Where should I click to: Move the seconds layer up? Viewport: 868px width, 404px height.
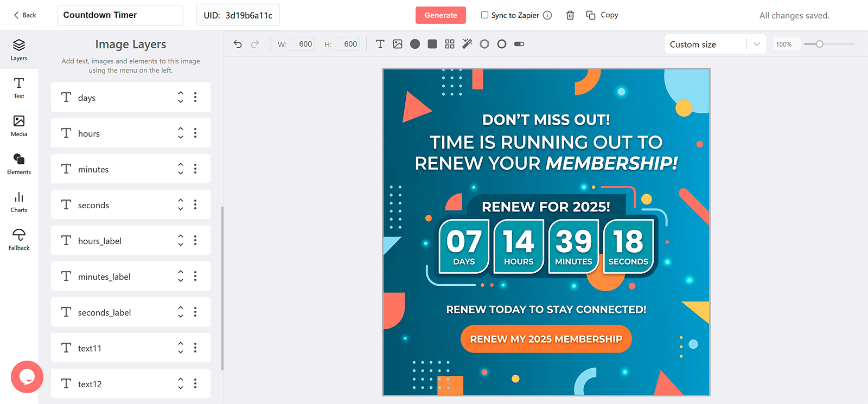pos(181,200)
